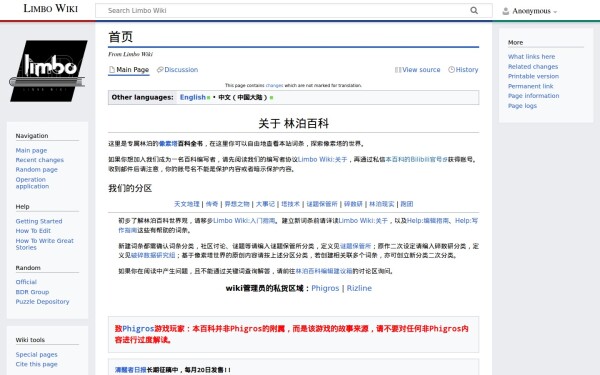Open Permanent link
The width and height of the screenshot is (600, 375).
tap(531, 86)
